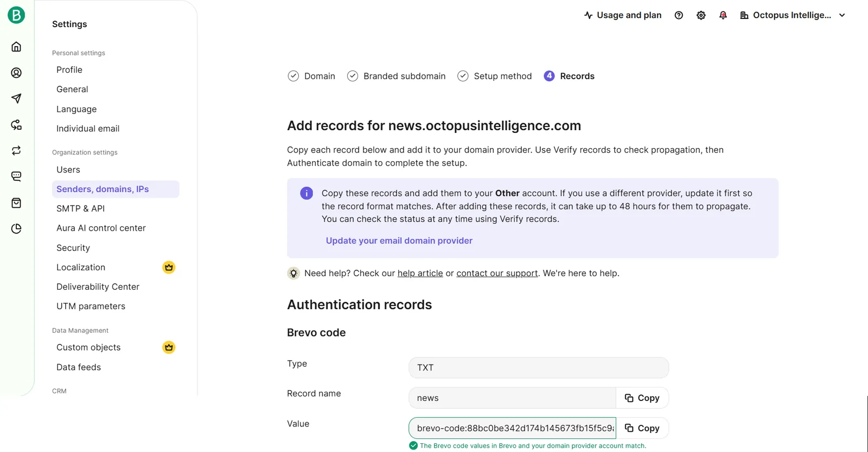Open Campaigns paper plane icon
The image size is (868, 452).
click(x=16, y=99)
